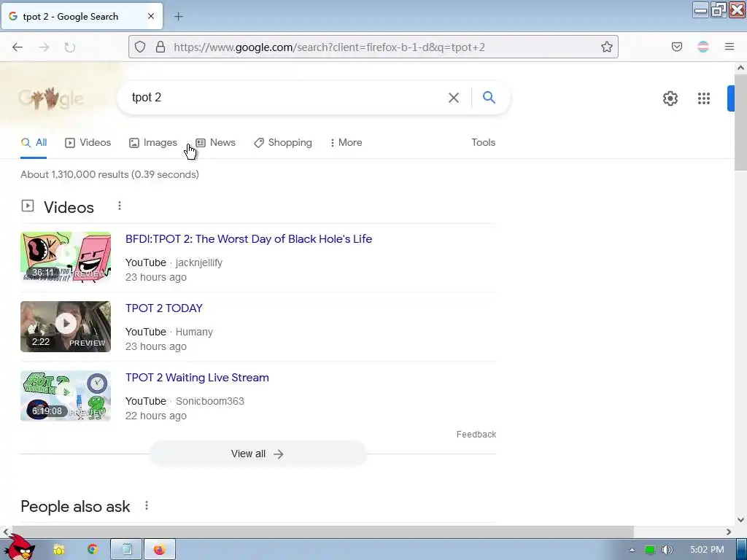Click the horizontal scrollbar right arrow
The width and height of the screenshot is (747, 560).
click(729, 532)
